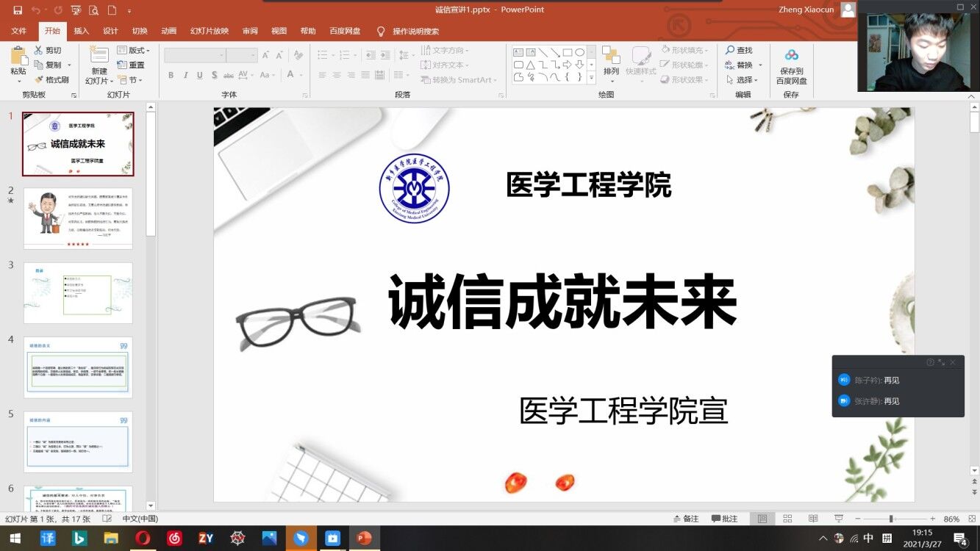Select the Format Painter (格式刷) tool
Image resolution: width=980 pixels, height=551 pixels.
pos(51,79)
